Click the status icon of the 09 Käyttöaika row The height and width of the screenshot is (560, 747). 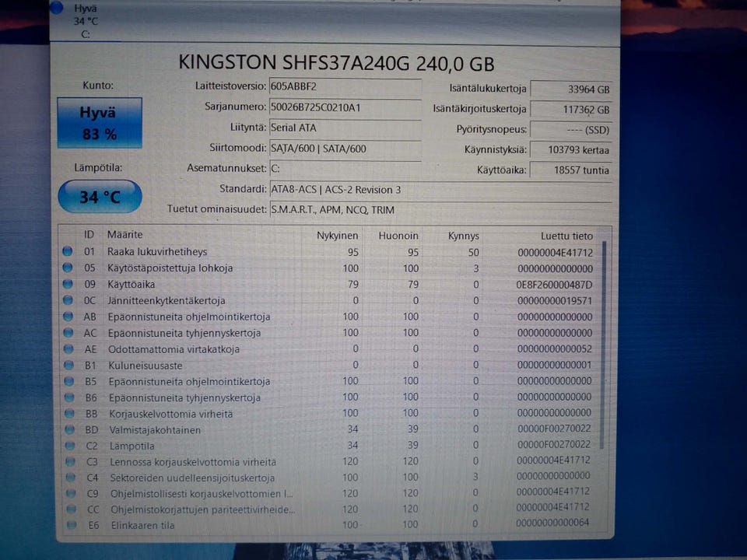click(68, 284)
